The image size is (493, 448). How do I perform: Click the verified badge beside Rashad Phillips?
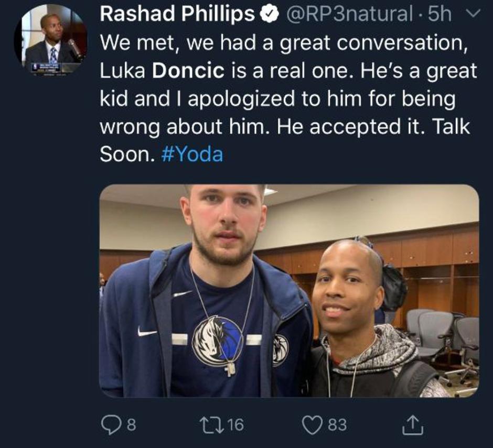pyautogui.click(x=270, y=15)
